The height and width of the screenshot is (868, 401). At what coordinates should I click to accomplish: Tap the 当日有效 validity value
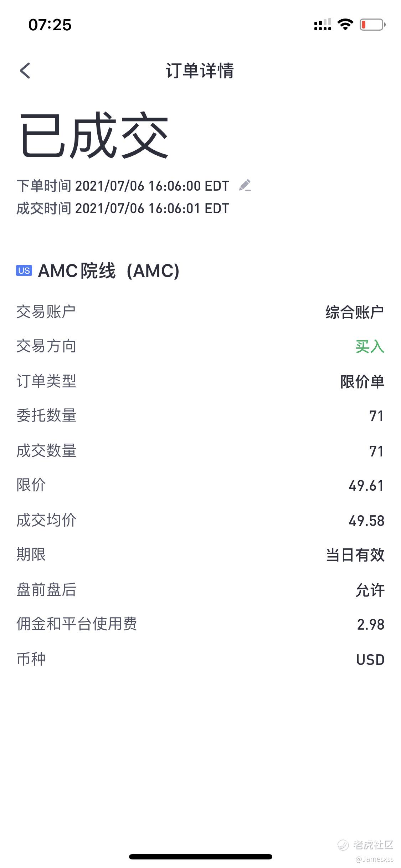[x=355, y=555]
